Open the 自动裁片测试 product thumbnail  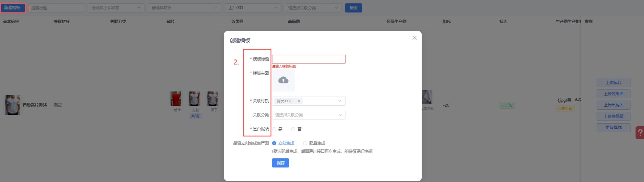(13, 105)
